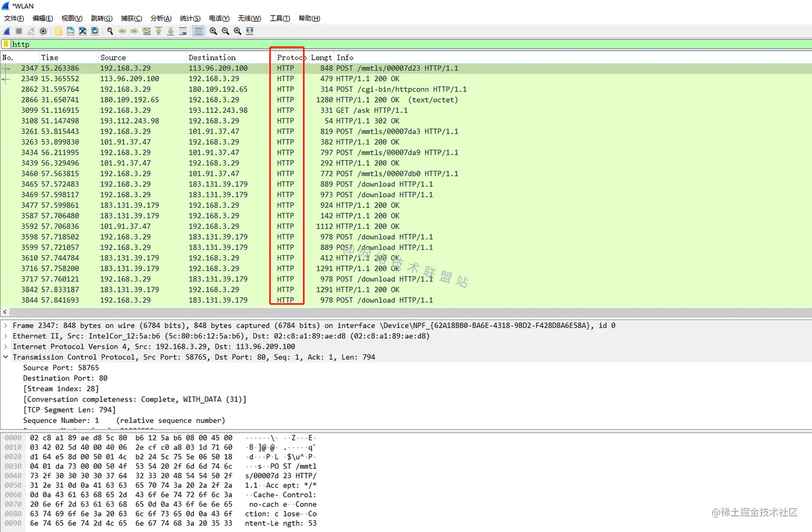Viewport: 812px width, 532px height.
Task: Select packet 2862 POST /cgi-bin/httpconn
Action: tap(406, 89)
